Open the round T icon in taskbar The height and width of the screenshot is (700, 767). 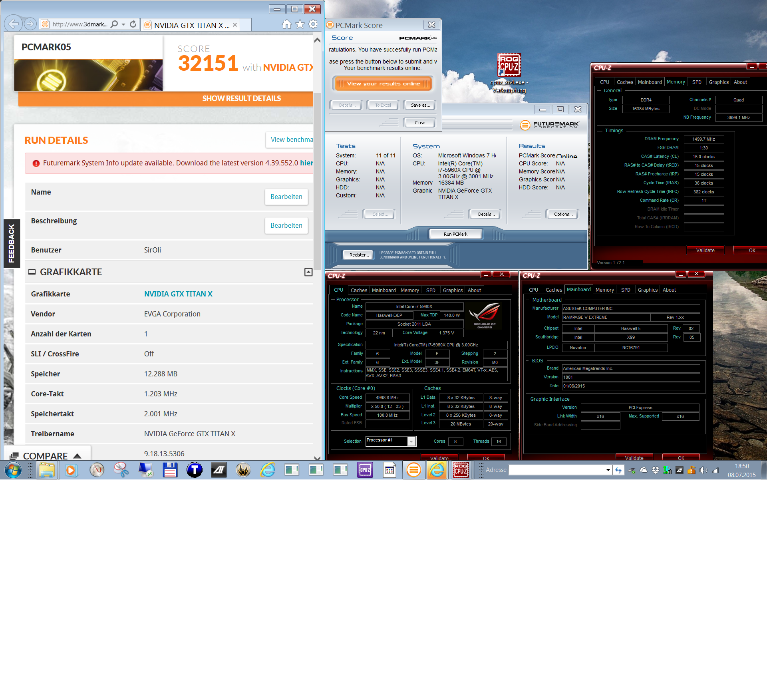(194, 470)
